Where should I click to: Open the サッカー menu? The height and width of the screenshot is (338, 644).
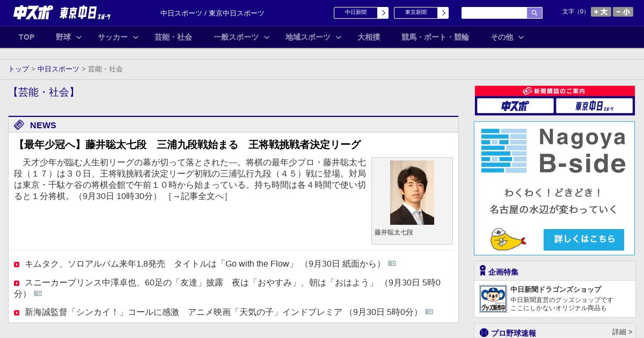click(113, 37)
